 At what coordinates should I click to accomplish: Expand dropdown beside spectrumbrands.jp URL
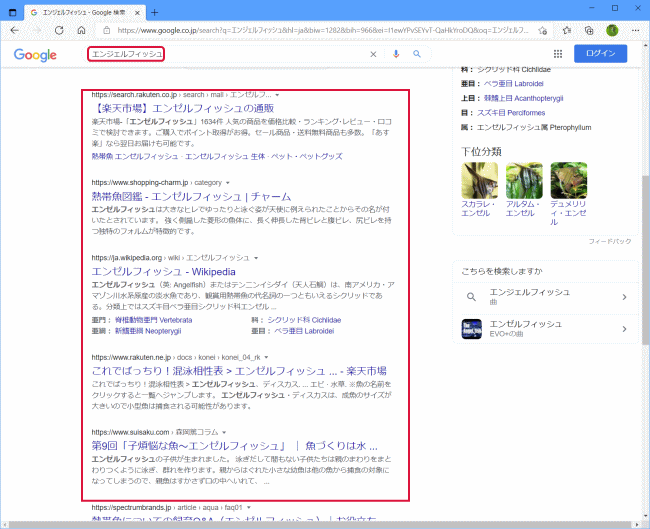point(249,507)
